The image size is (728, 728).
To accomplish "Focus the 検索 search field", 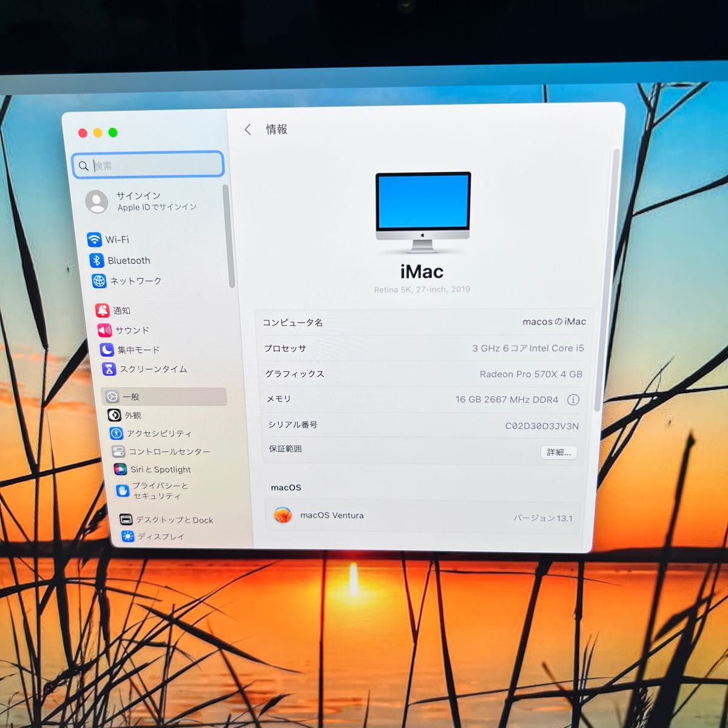I will tap(148, 165).
